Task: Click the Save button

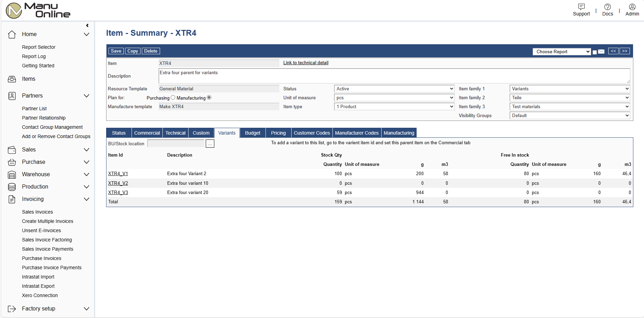Action: pos(116,51)
